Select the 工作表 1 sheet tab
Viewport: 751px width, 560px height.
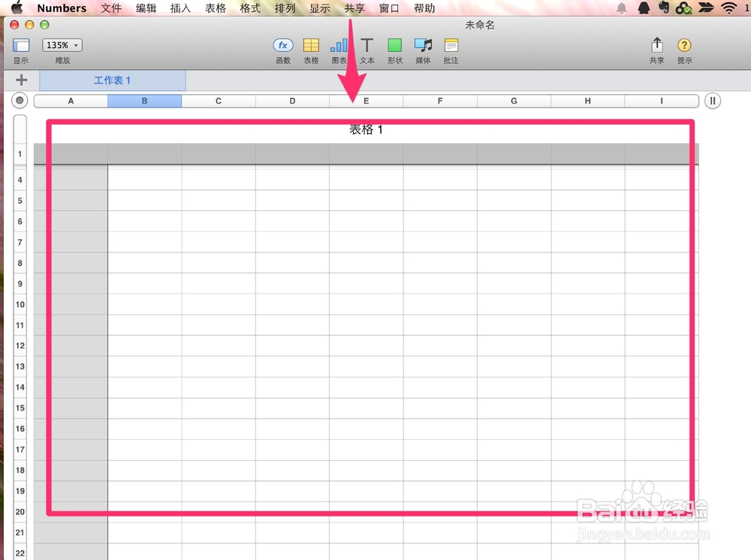click(x=113, y=80)
